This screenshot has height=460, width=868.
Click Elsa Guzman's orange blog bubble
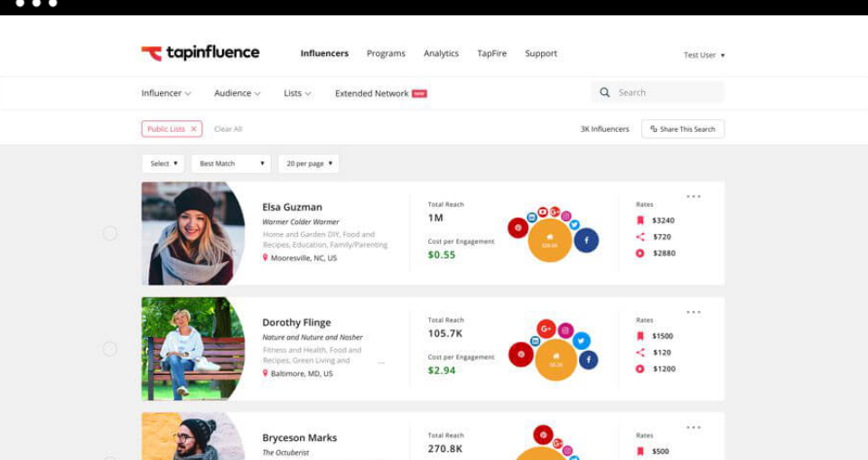tap(550, 240)
